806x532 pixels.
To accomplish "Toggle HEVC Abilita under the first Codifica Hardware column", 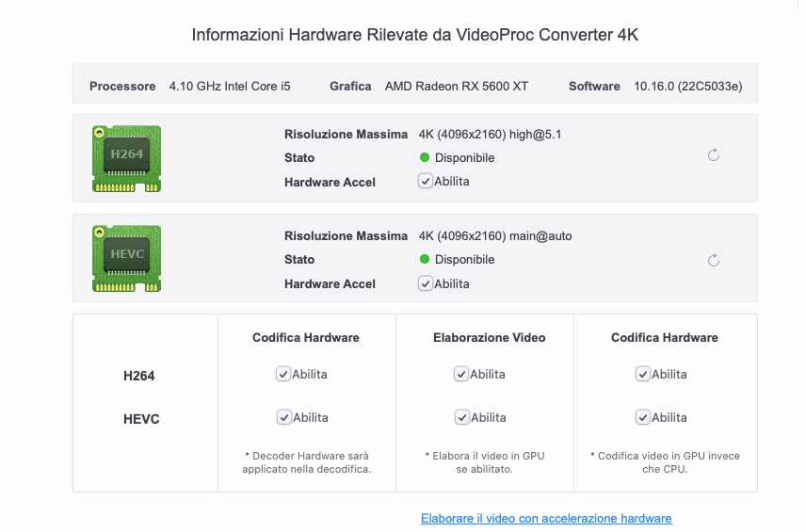I will point(284,417).
